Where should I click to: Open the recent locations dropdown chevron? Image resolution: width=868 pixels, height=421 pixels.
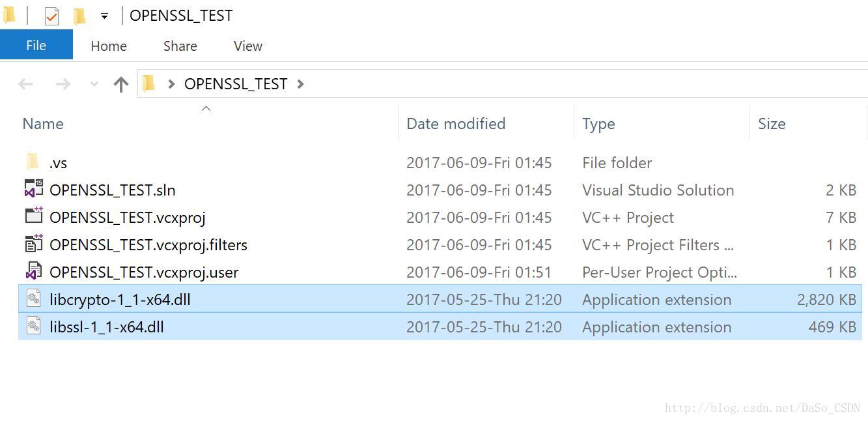pyautogui.click(x=94, y=84)
